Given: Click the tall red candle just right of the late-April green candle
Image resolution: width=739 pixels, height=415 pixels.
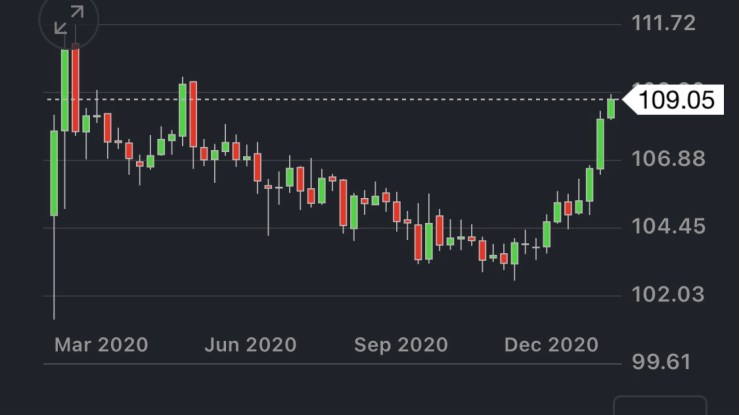Looking at the screenshot, I should (193, 115).
